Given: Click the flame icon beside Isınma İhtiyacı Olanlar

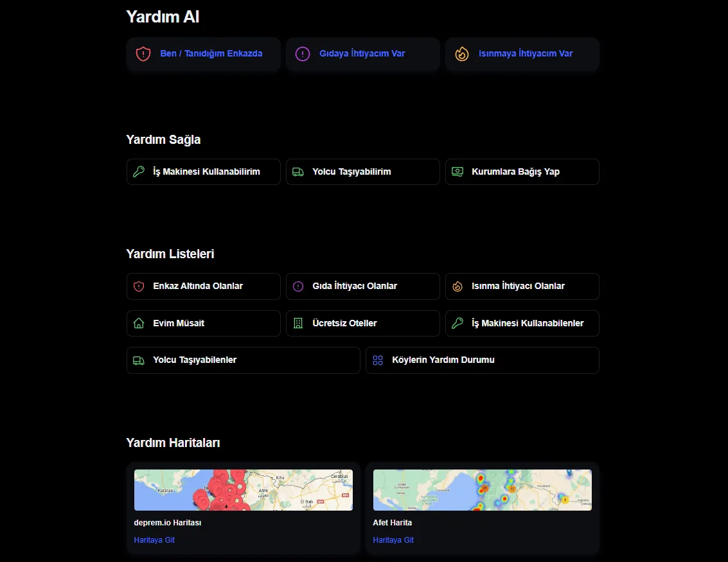Looking at the screenshot, I should tap(457, 286).
